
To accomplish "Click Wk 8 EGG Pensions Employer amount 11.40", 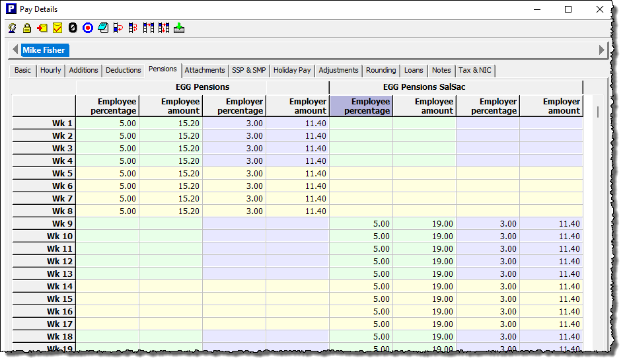I will click(298, 211).
